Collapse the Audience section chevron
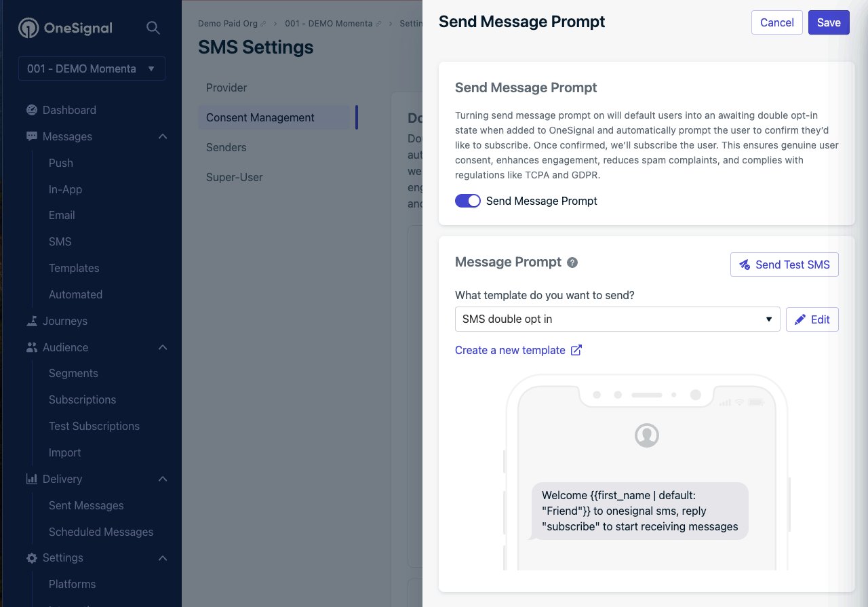The image size is (868, 607). [x=163, y=347]
